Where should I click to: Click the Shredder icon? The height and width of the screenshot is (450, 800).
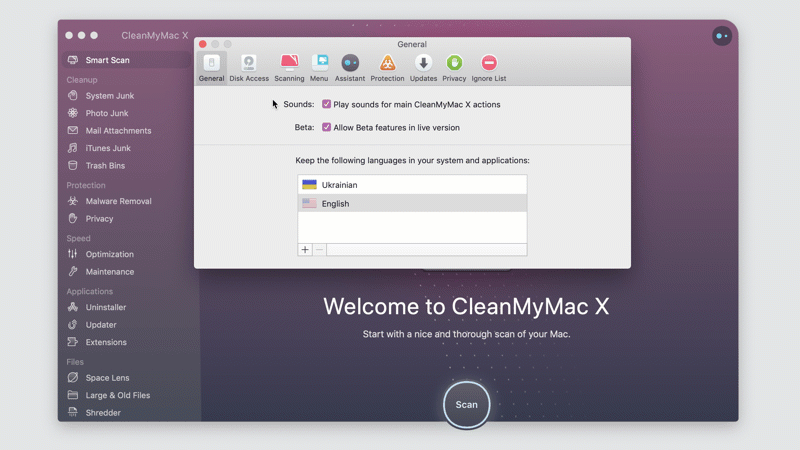[73, 412]
